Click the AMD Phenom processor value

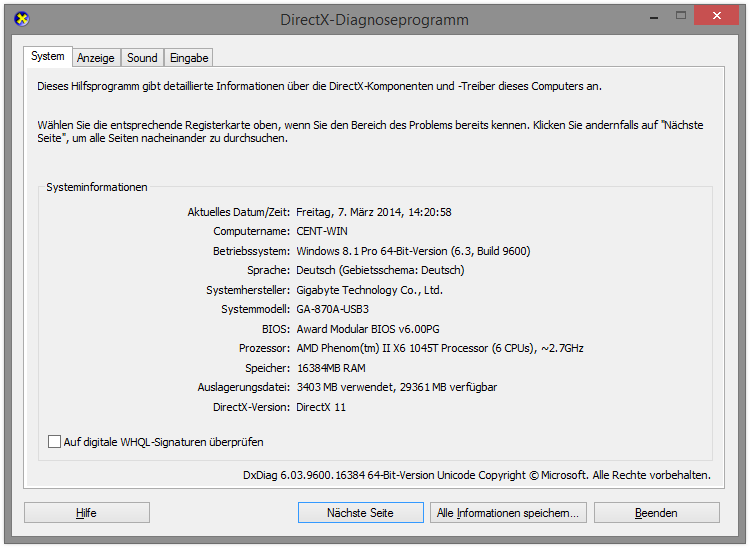coord(440,348)
